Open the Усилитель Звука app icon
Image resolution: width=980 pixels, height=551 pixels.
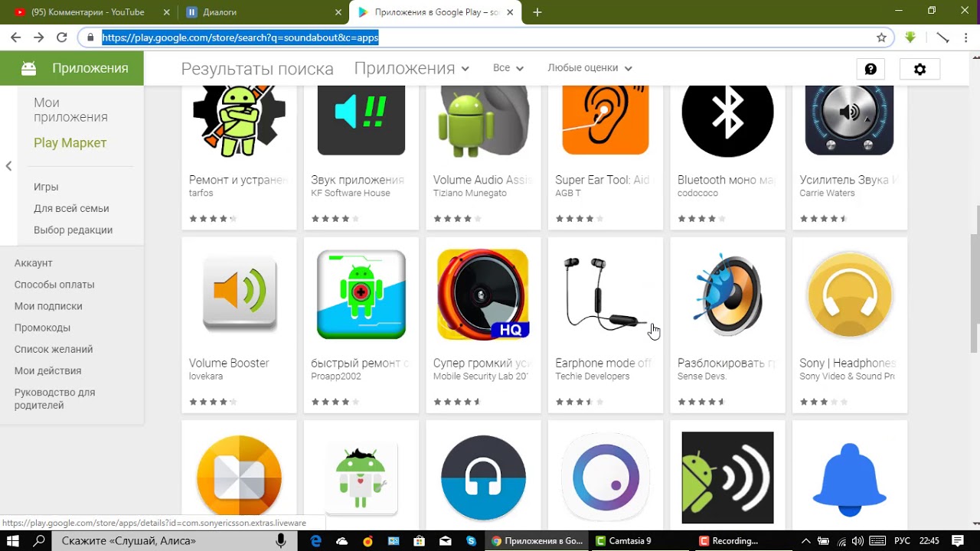[849, 119]
